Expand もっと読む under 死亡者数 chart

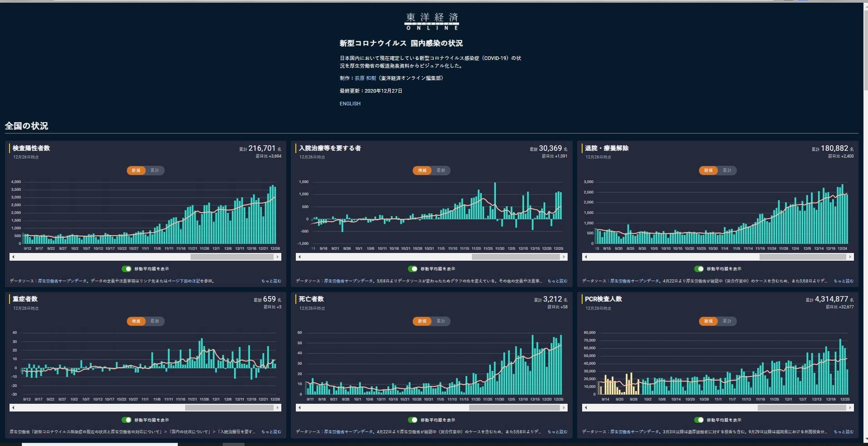tap(557, 432)
